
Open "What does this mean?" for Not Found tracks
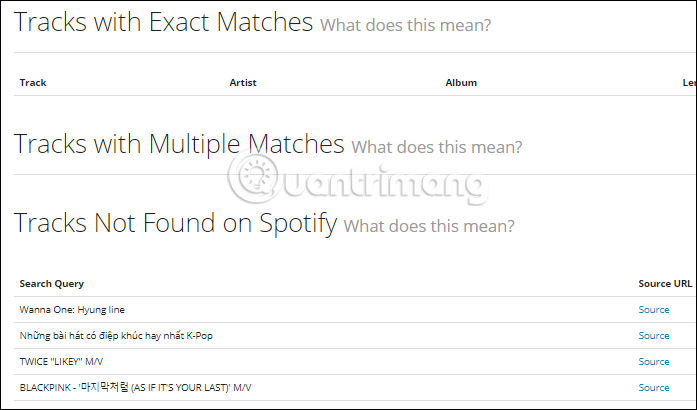pos(429,225)
